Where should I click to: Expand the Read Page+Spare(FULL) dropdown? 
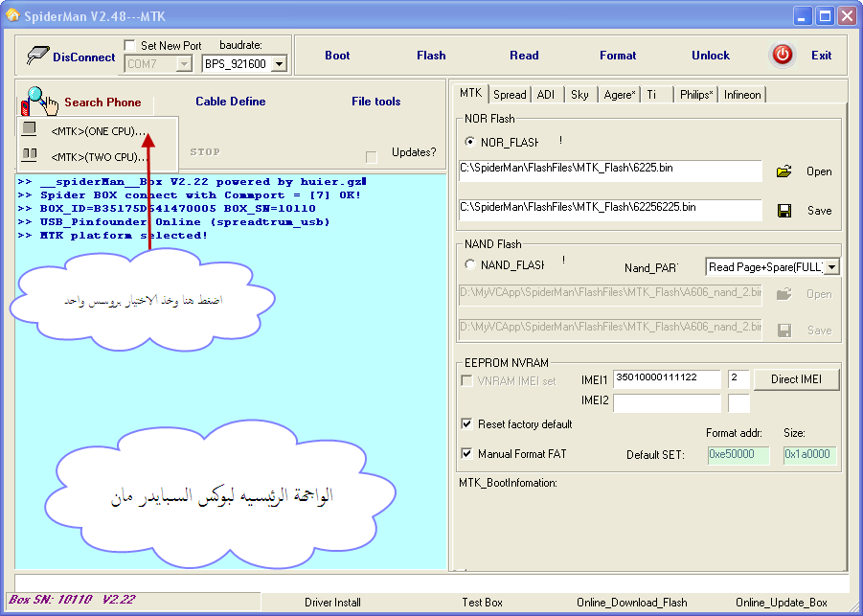831,267
